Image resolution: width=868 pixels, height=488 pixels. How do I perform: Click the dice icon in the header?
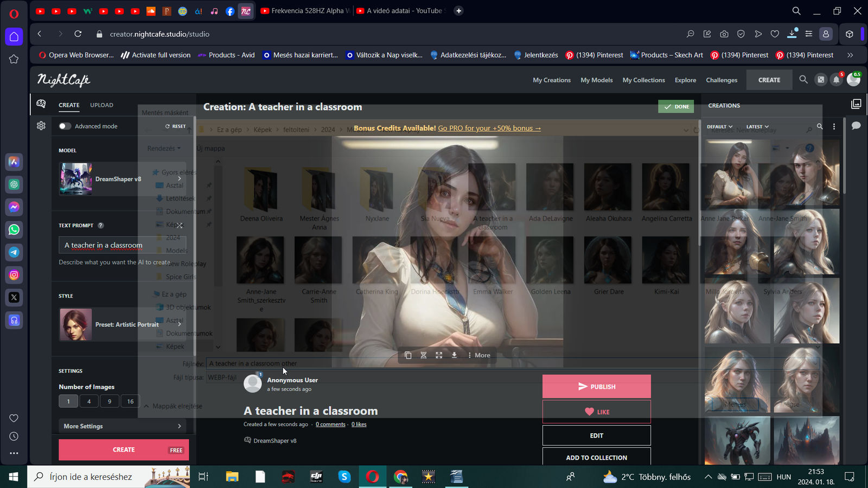pyautogui.click(x=821, y=80)
